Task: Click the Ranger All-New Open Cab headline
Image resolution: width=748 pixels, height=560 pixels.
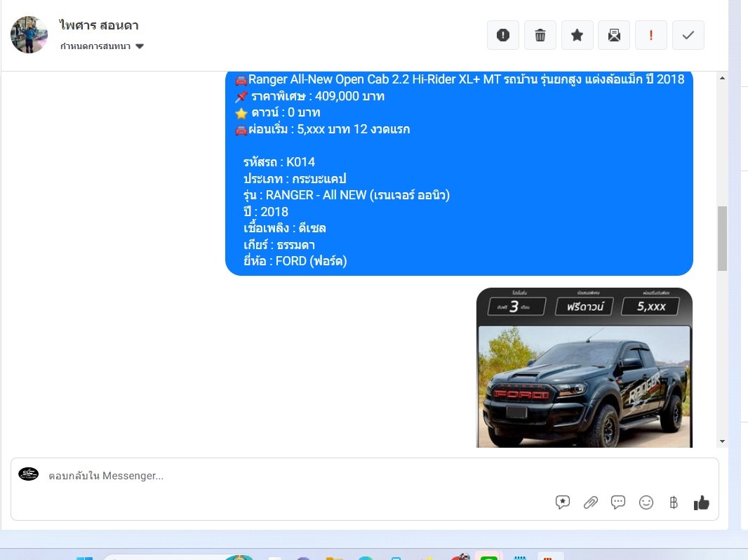Action: click(x=460, y=79)
